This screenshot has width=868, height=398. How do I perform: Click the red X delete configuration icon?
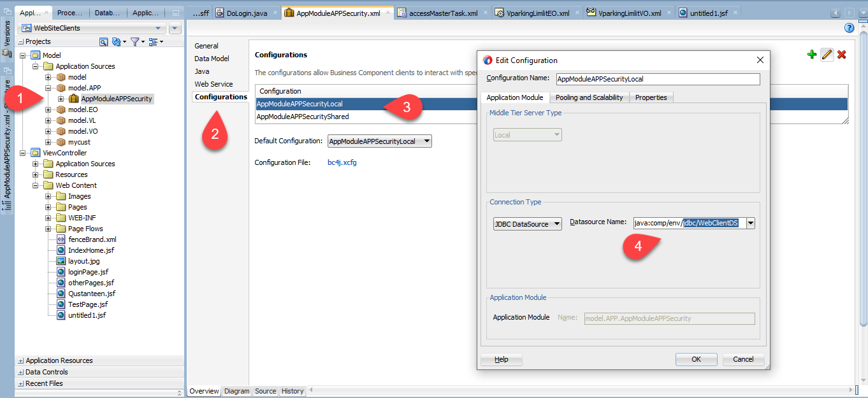tap(841, 55)
